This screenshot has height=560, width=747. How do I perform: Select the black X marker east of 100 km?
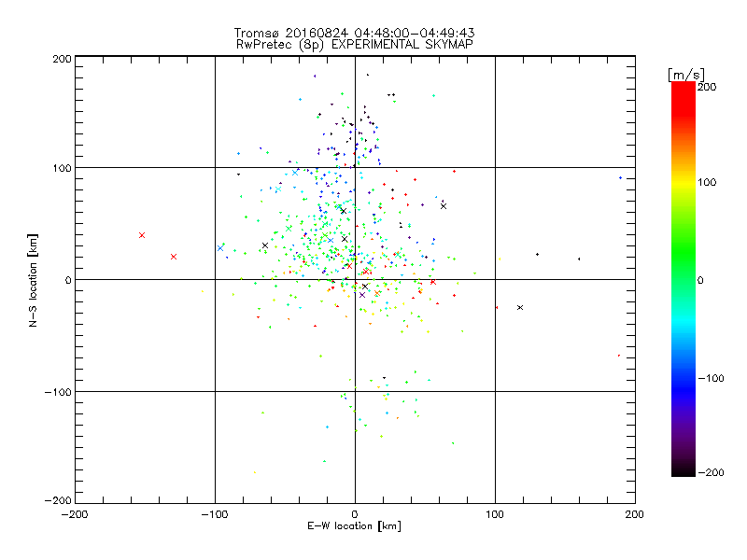tap(520, 308)
